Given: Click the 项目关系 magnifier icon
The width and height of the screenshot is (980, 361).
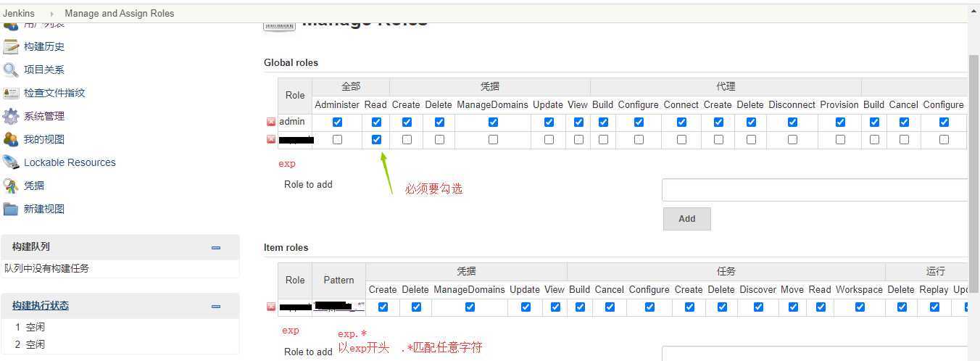Looking at the screenshot, I should (11, 70).
